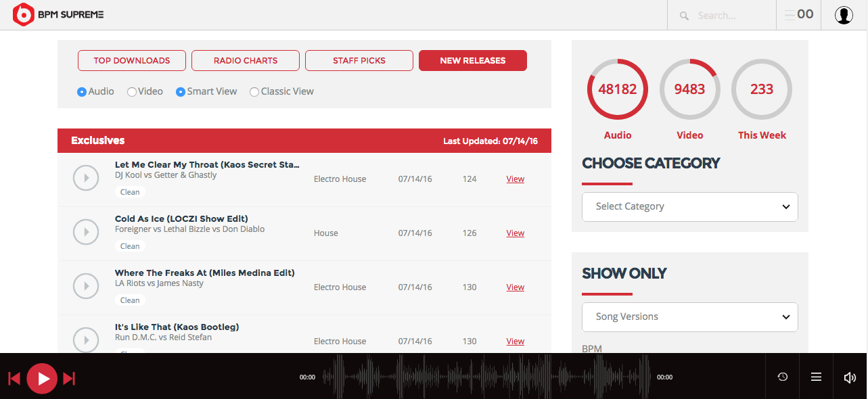Viewport: 868px width, 399px height.
Task: Play Where The Freaks At track
Action: click(86, 287)
